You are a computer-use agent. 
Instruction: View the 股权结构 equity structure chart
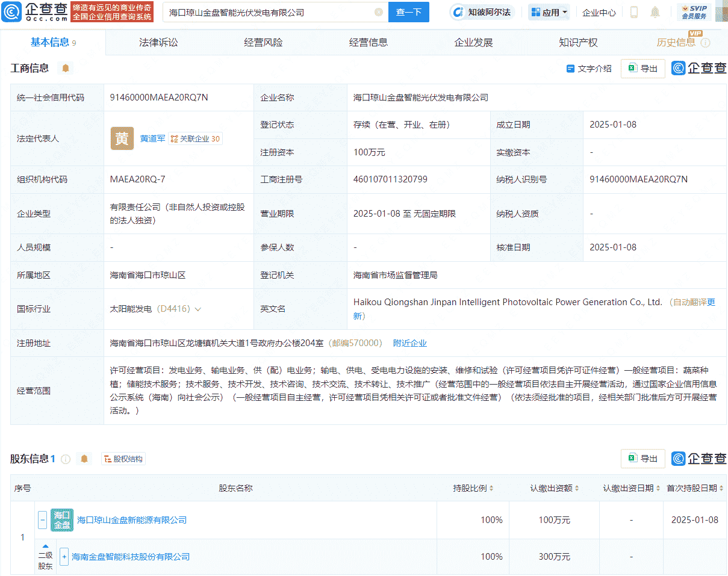coord(123,458)
